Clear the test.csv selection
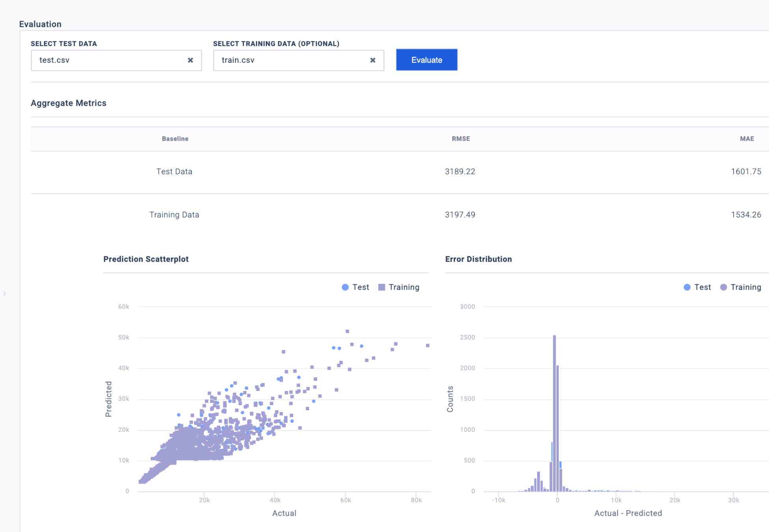The height and width of the screenshot is (532, 769). [x=191, y=60]
